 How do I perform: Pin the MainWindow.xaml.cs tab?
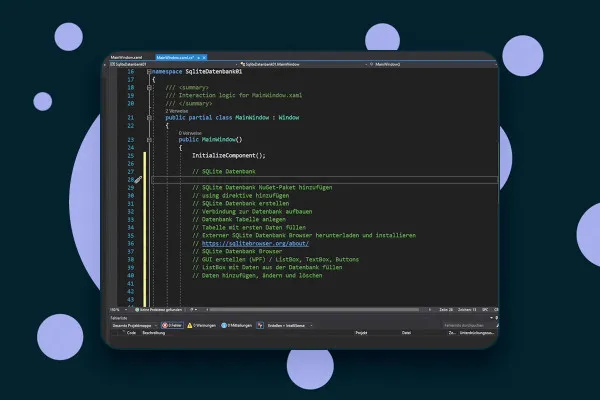click(199, 57)
